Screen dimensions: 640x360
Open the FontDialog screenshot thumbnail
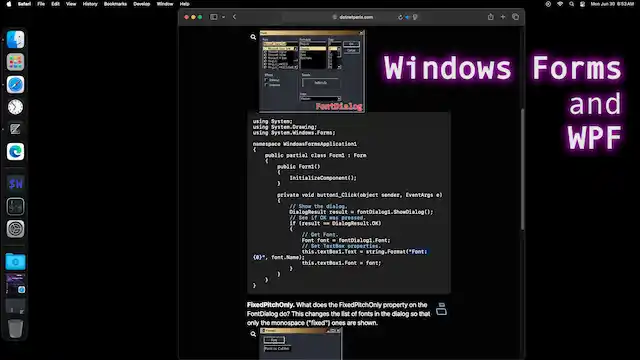312,71
